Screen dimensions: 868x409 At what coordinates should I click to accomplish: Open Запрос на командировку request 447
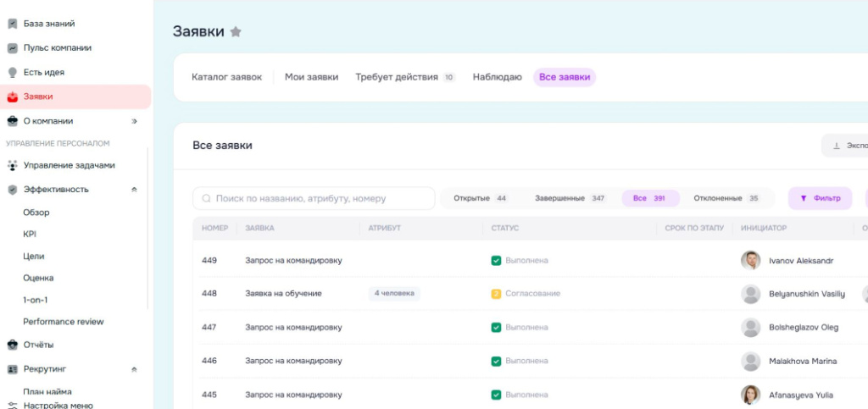[293, 327]
